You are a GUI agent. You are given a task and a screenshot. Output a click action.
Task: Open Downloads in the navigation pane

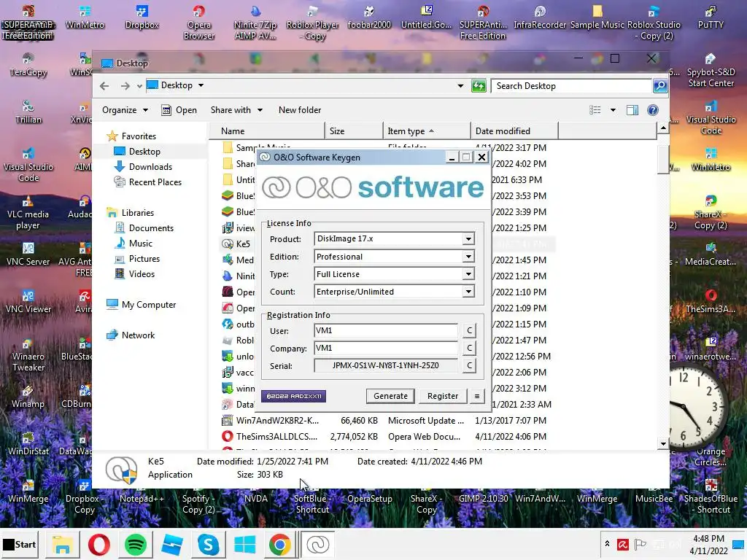(x=150, y=167)
